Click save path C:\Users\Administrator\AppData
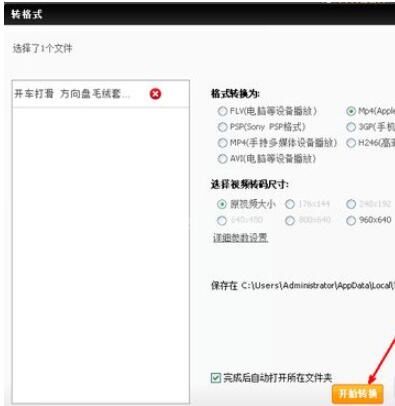The image size is (395, 406). [317, 286]
